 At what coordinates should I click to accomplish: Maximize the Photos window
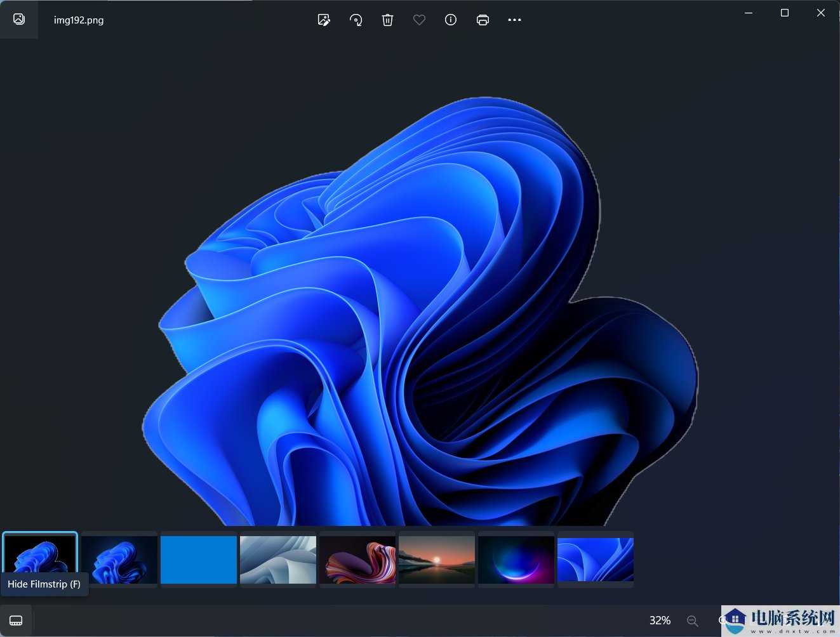785,13
